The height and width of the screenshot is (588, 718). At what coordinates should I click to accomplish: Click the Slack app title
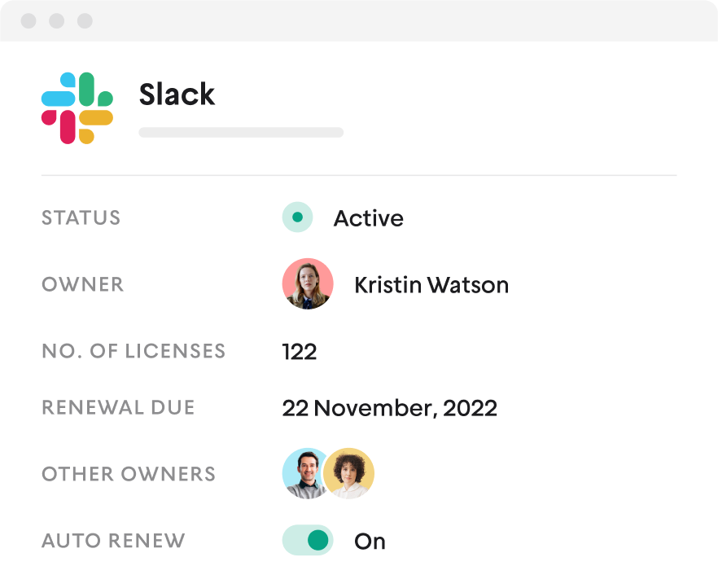click(x=177, y=94)
